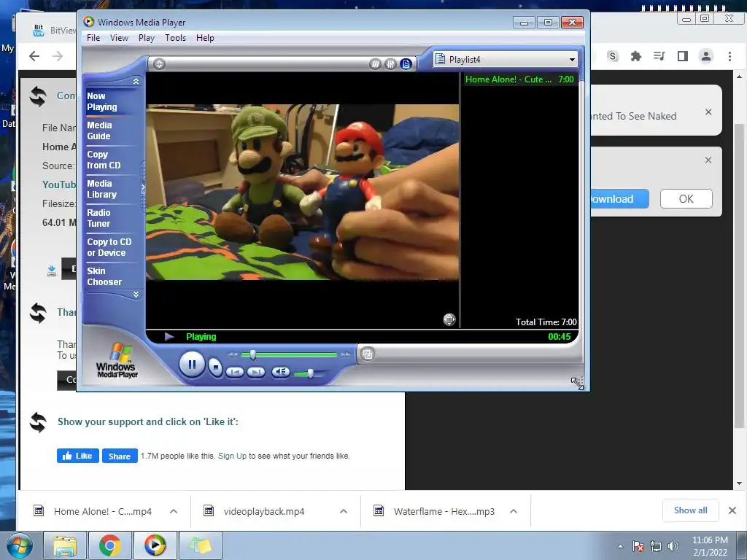Click OK in the browser notification
The image size is (747, 560).
(686, 198)
